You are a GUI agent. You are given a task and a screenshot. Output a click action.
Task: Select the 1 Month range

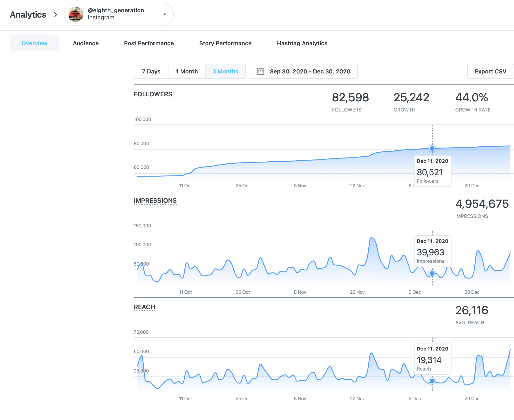point(187,71)
